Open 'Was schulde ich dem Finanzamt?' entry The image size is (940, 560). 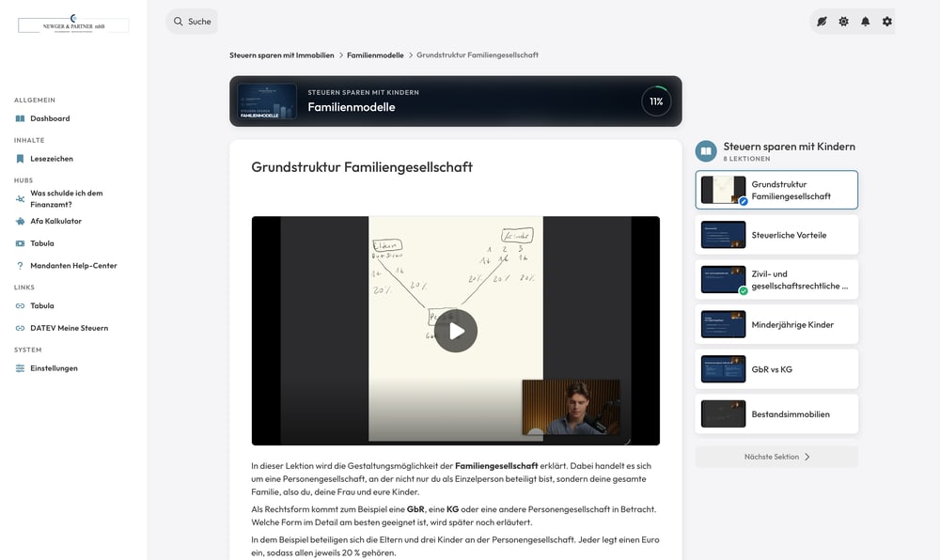click(x=67, y=199)
